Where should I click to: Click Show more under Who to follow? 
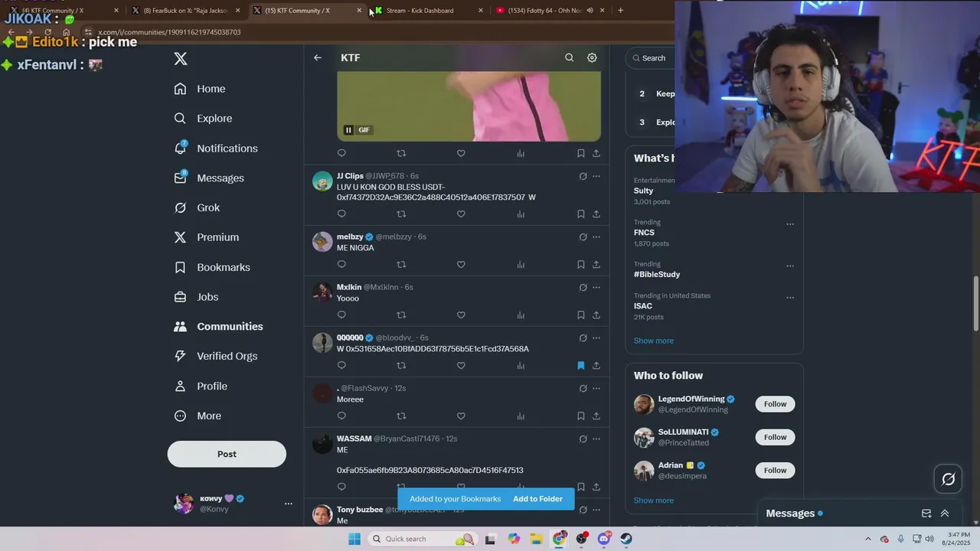[x=653, y=500]
